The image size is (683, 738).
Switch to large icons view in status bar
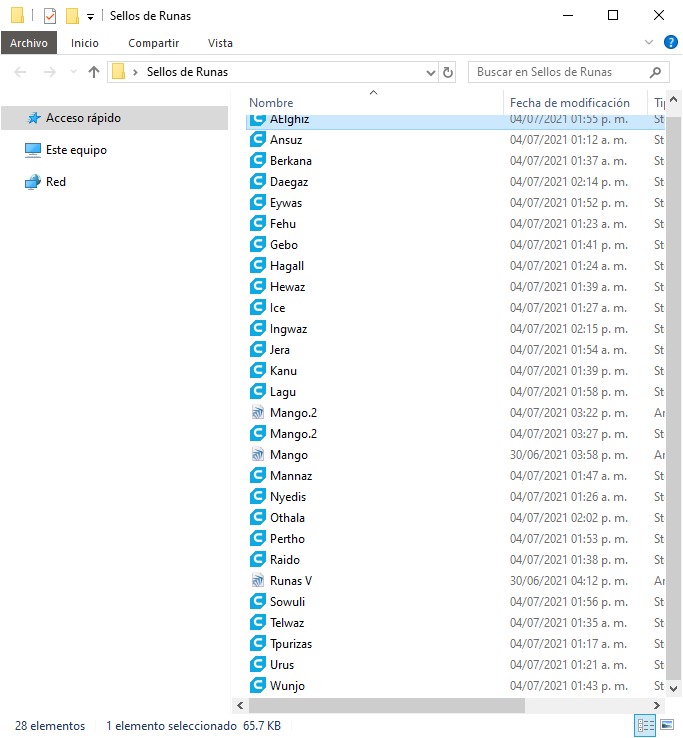667,725
